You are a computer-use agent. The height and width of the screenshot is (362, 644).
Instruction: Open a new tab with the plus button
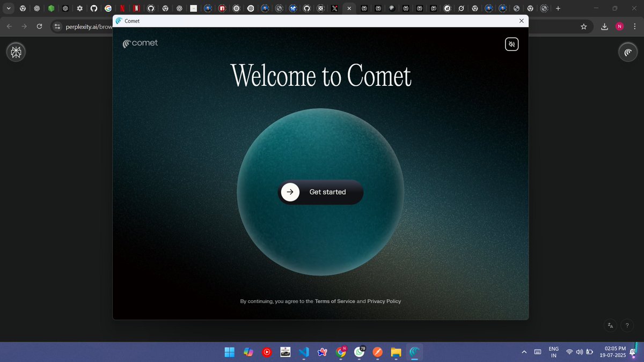558,9
